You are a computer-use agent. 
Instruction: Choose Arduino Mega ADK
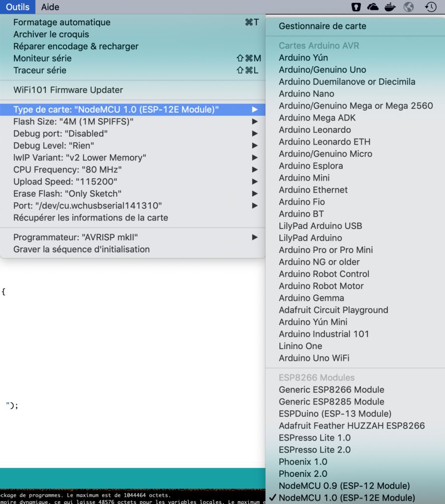(x=355, y=118)
